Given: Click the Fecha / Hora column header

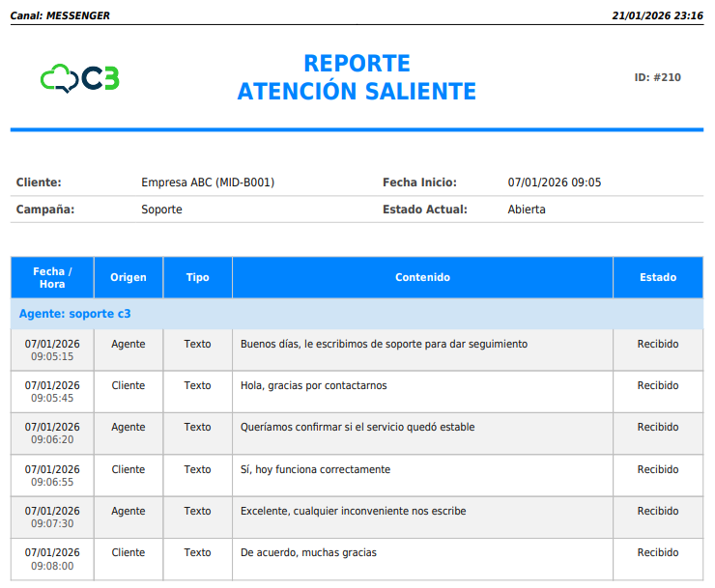Looking at the screenshot, I should pos(52,278).
